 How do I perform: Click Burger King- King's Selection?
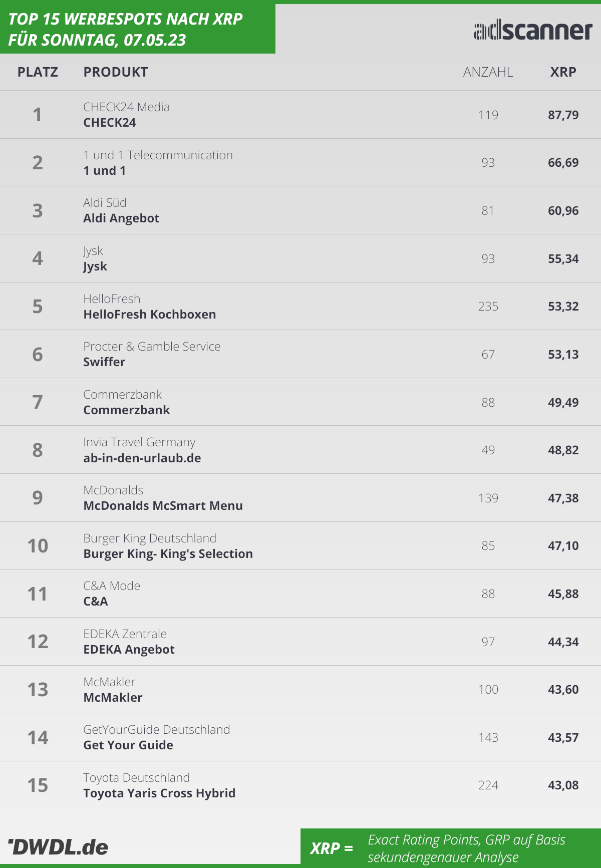(168, 554)
